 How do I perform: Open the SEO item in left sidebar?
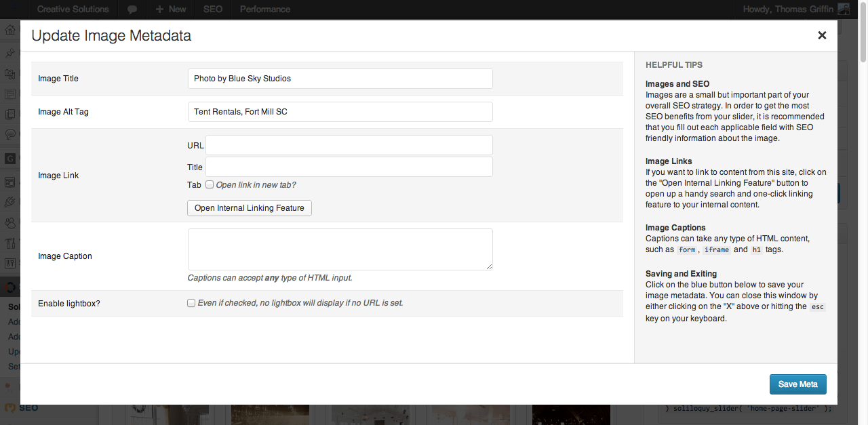[x=28, y=408]
